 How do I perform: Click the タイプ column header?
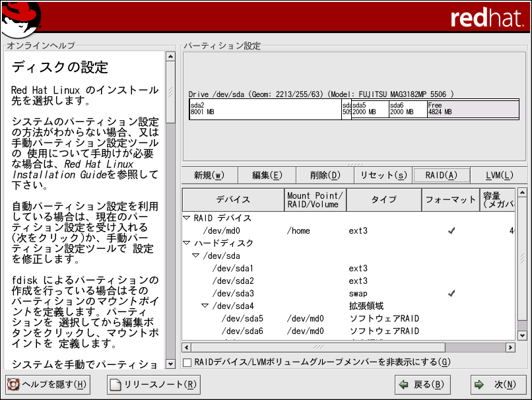click(x=383, y=199)
